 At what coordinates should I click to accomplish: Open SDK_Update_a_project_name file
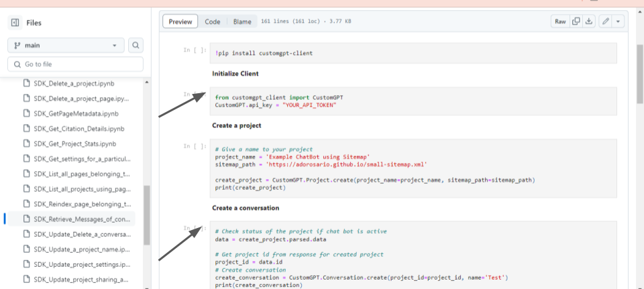[x=82, y=249]
